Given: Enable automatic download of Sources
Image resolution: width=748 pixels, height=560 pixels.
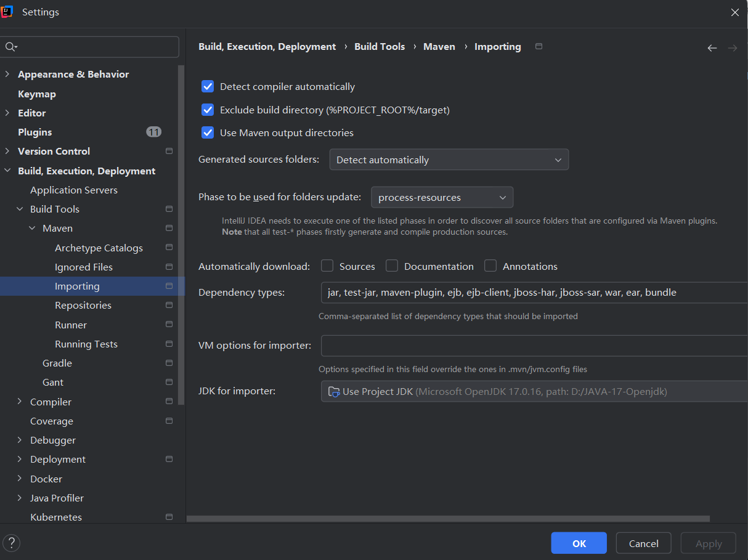Looking at the screenshot, I should pyautogui.click(x=327, y=266).
